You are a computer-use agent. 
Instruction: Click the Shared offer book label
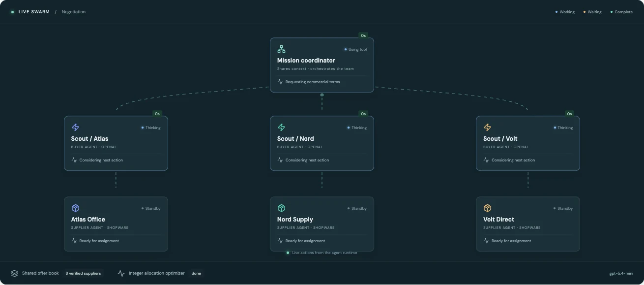click(40, 273)
